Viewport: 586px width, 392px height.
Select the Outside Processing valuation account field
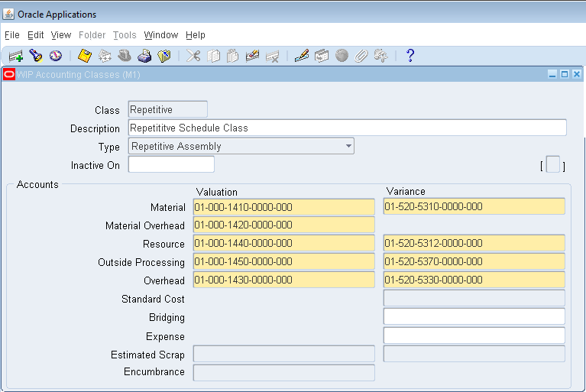coord(284,261)
